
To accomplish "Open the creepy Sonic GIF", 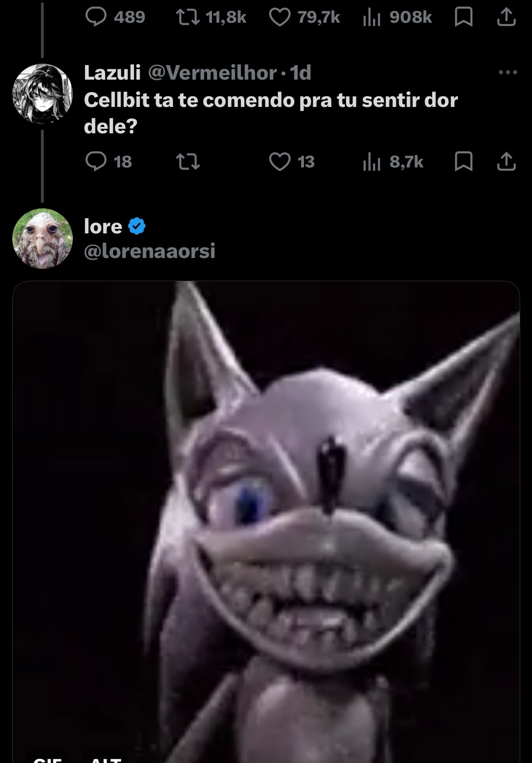I will 266,519.
